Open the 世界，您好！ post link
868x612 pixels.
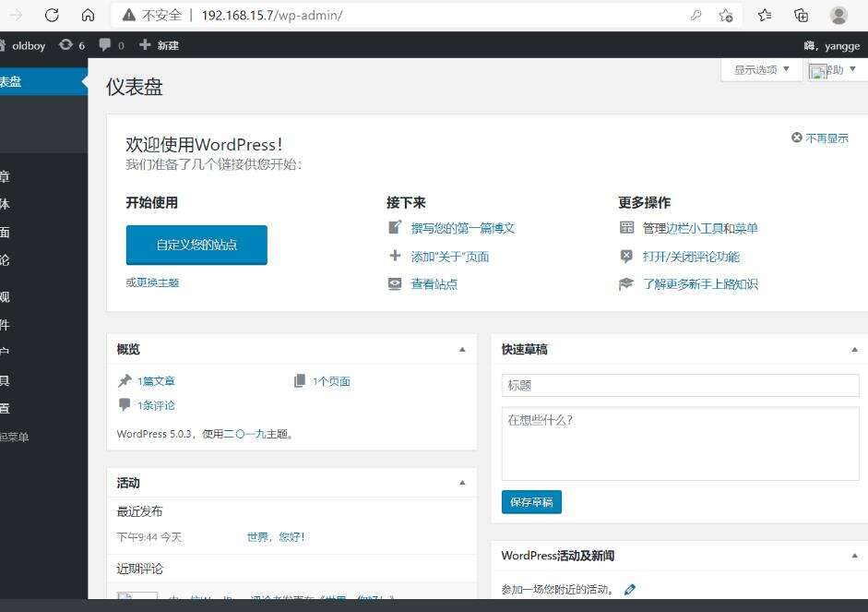click(276, 536)
